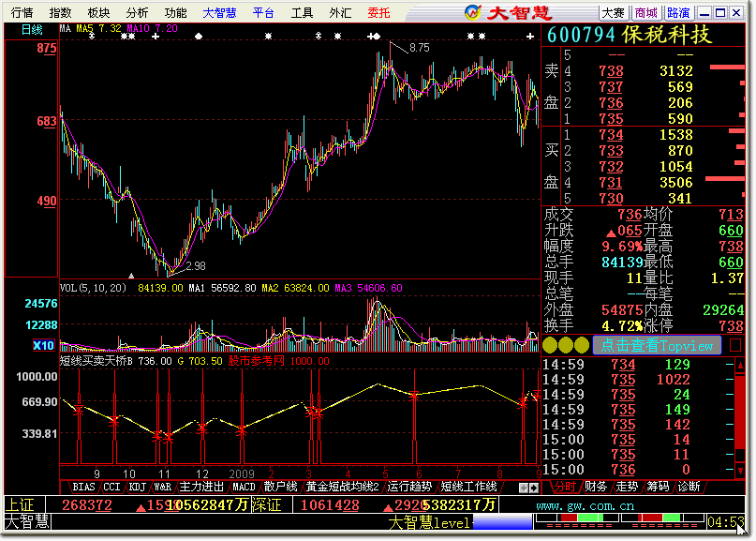
Task: Open the 大智慧 menu
Action: click(x=219, y=12)
